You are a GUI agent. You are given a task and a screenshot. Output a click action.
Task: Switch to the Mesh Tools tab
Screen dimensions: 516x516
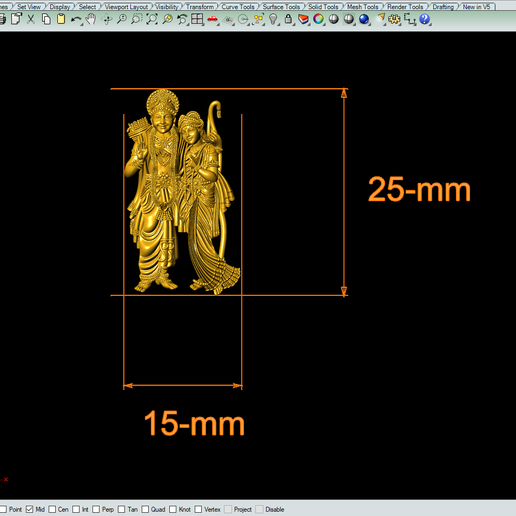(x=363, y=6)
